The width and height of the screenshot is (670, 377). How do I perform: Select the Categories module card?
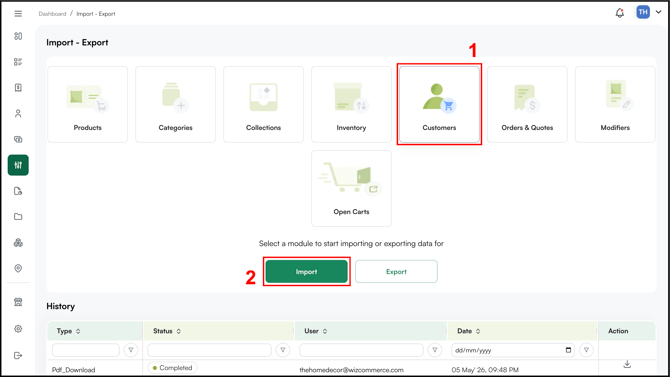pos(176,104)
